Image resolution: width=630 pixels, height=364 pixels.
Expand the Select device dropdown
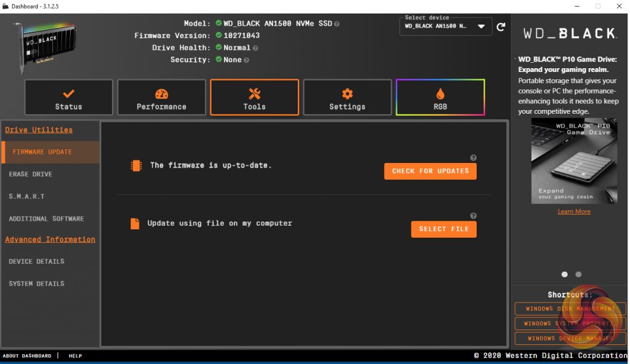click(x=445, y=26)
